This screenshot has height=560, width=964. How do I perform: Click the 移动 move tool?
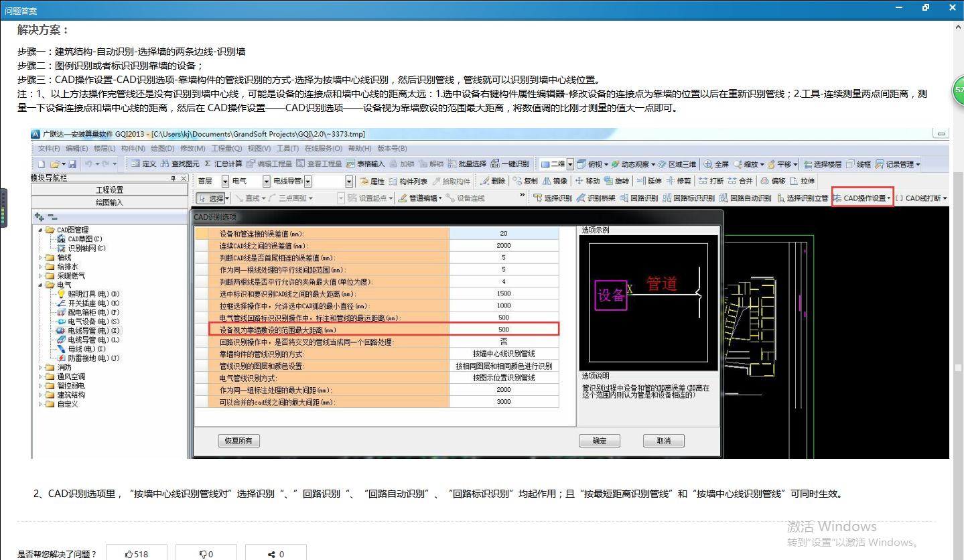(x=588, y=181)
